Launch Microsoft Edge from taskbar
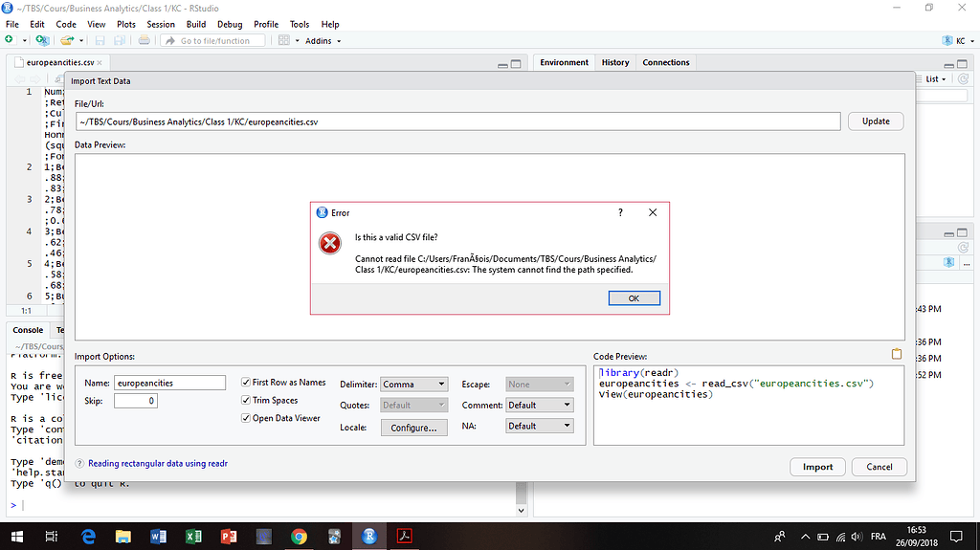The image size is (980, 550). click(x=88, y=537)
